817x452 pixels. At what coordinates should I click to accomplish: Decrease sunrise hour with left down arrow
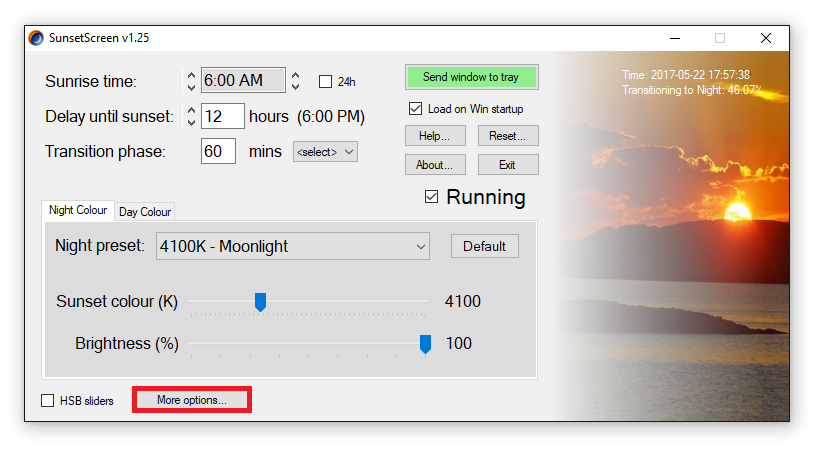pyautogui.click(x=191, y=87)
